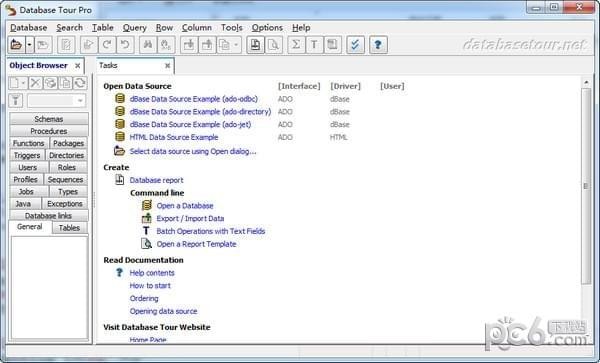Click the scroll up arrow in Tasks pane

pyautogui.click(x=586, y=82)
